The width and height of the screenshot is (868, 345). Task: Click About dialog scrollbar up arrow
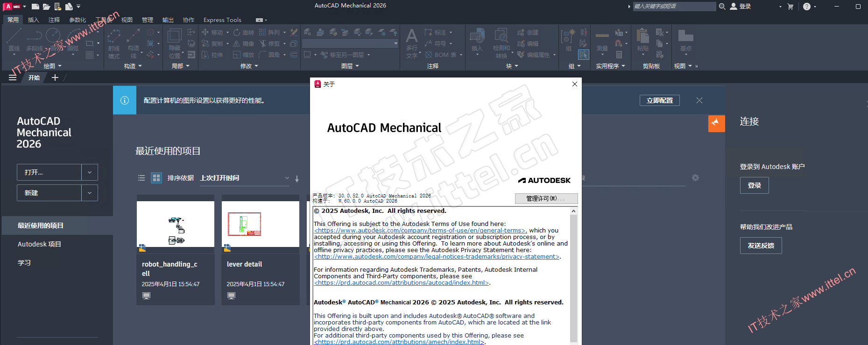point(574,211)
